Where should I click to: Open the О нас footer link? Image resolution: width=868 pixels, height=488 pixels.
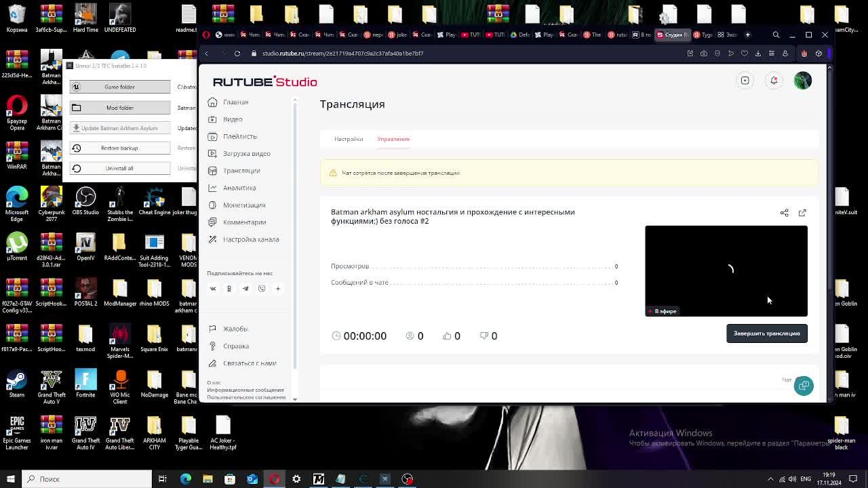214,383
